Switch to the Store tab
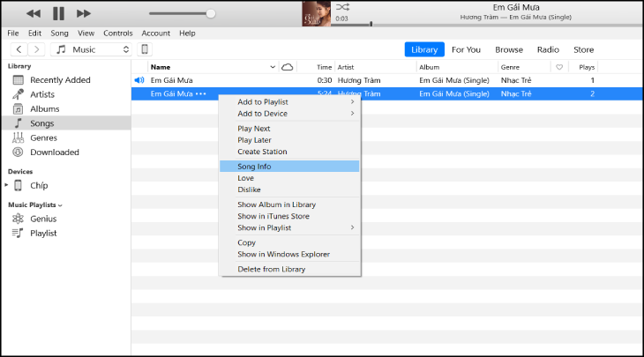The width and height of the screenshot is (644, 357). pyautogui.click(x=584, y=49)
